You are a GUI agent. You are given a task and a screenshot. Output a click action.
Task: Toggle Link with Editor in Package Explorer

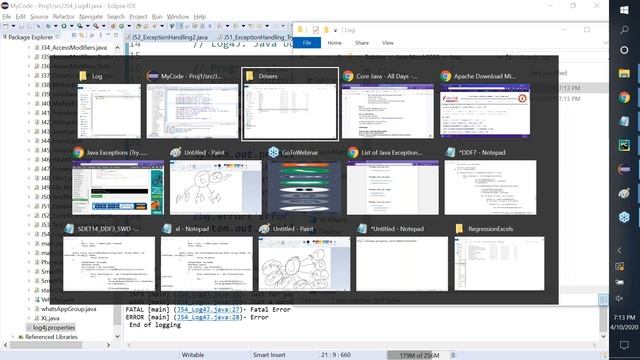point(82,36)
